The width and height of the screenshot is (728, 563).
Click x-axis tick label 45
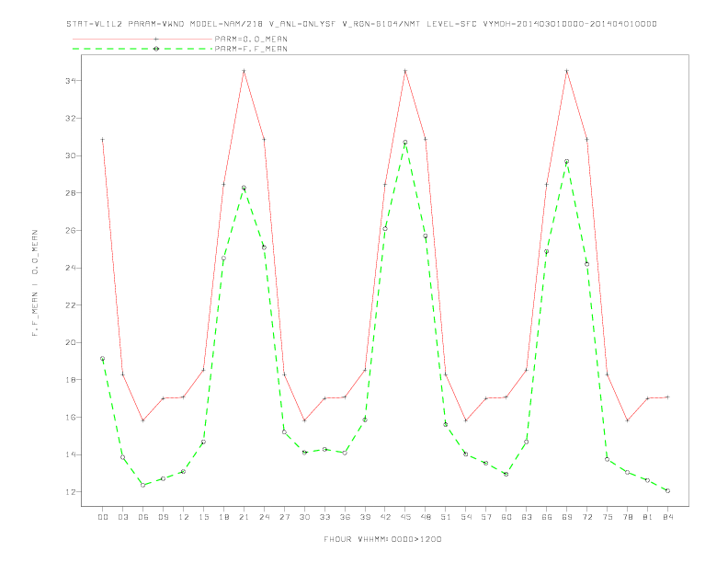405,517
